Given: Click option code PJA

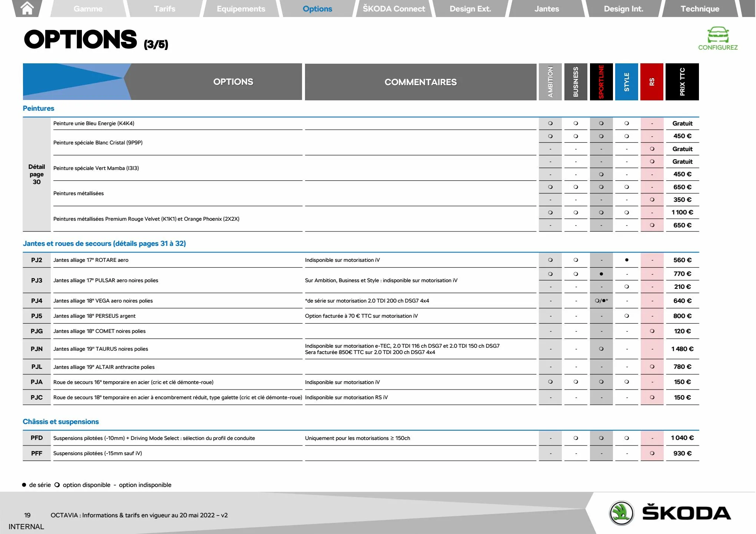Looking at the screenshot, I should coord(37,382).
